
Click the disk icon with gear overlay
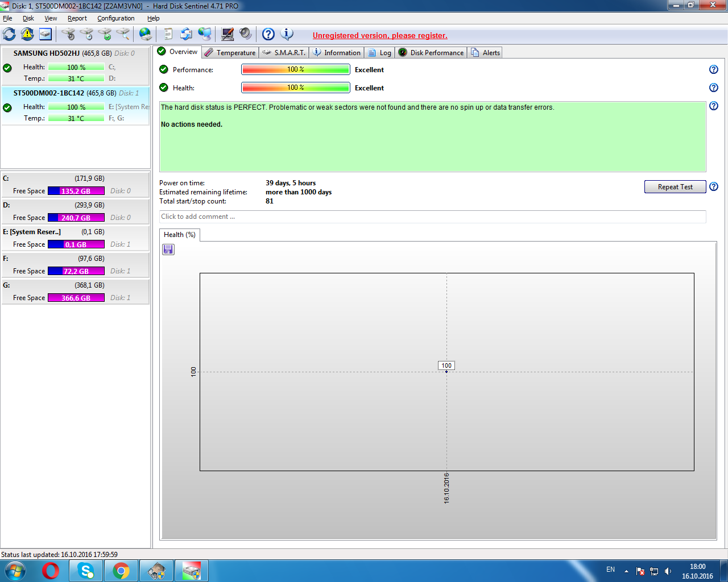(x=68, y=34)
